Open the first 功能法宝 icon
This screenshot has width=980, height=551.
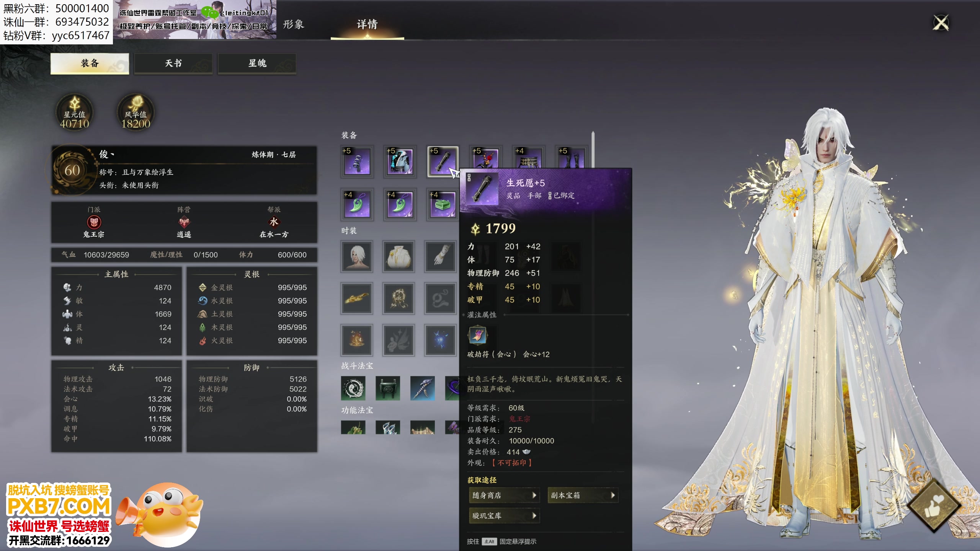pyautogui.click(x=353, y=429)
